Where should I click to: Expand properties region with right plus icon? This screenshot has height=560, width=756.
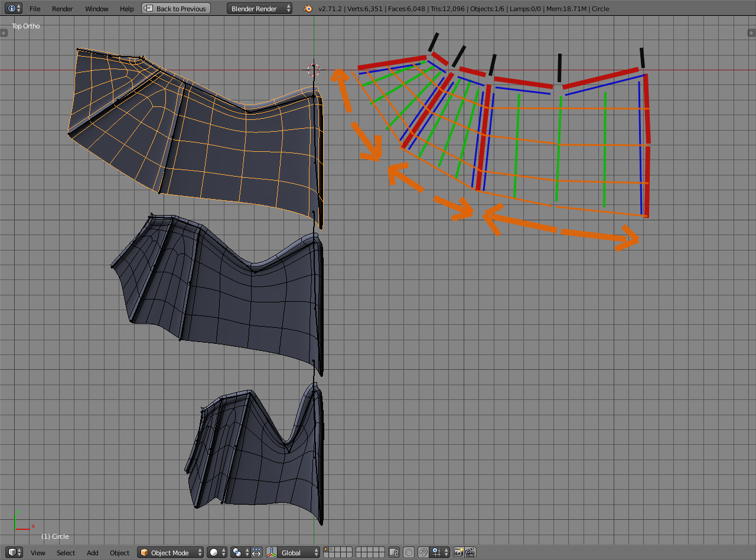click(752, 33)
